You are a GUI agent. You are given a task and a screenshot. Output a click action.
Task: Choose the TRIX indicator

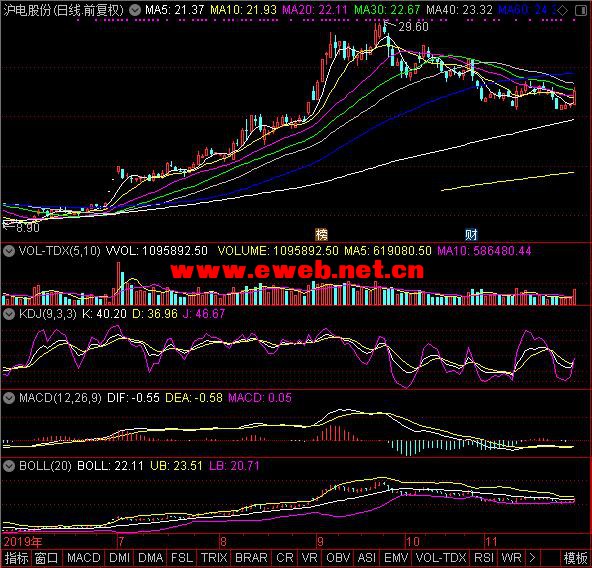[x=214, y=558]
